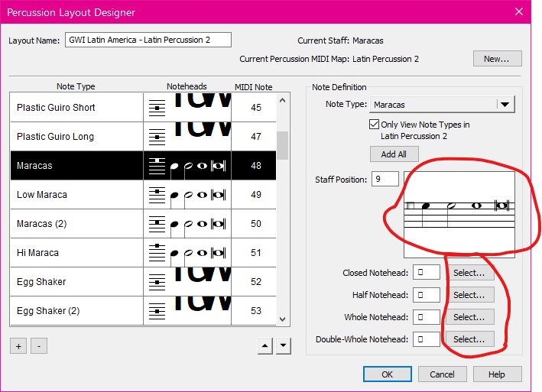Screen dimensions: 542x392
Task: Click New... to create MIDI map
Action: pyautogui.click(x=497, y=59)
